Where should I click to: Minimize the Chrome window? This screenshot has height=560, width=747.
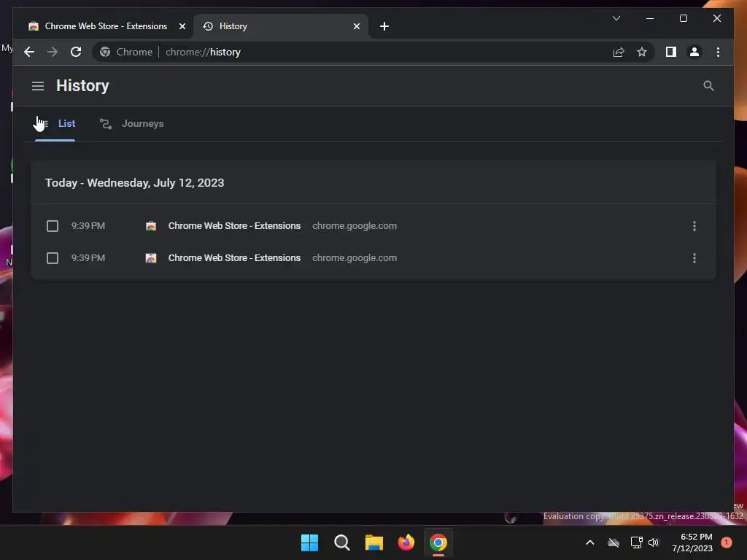tap(650, 18)
